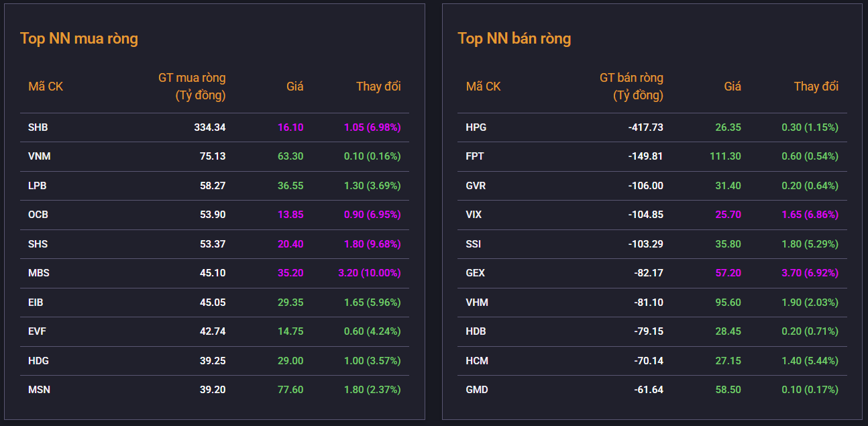The image size is (868, 426).
Task: Select the EVF stock code
Action: pyautogui.click(x=38, y=331)
